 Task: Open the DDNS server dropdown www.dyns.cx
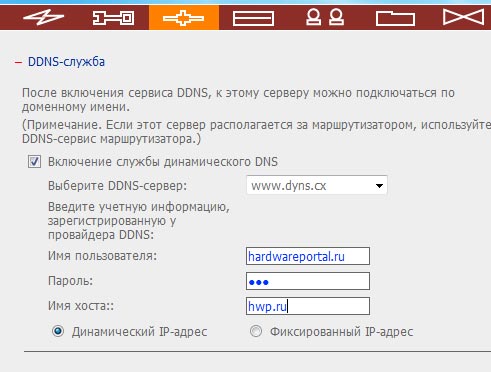click(x=317, y=185)
